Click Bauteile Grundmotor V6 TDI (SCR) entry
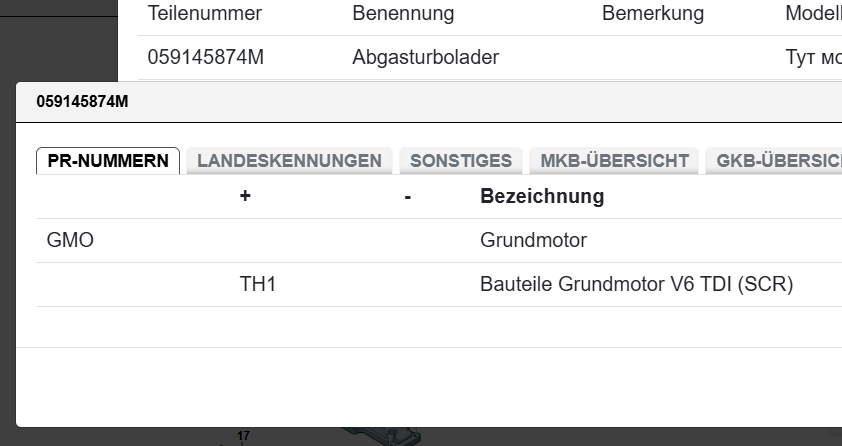842x446 pixels. point(636,285)
